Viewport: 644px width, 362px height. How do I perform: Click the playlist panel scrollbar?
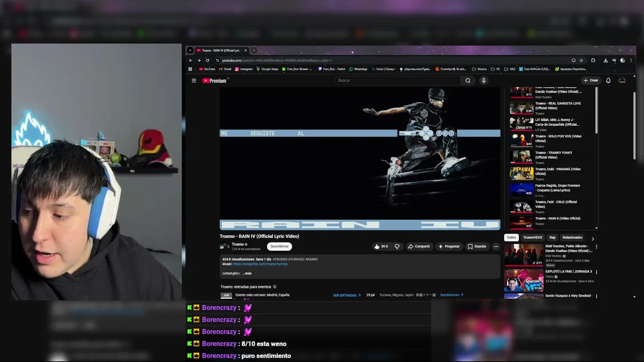[x=597, y=111]
